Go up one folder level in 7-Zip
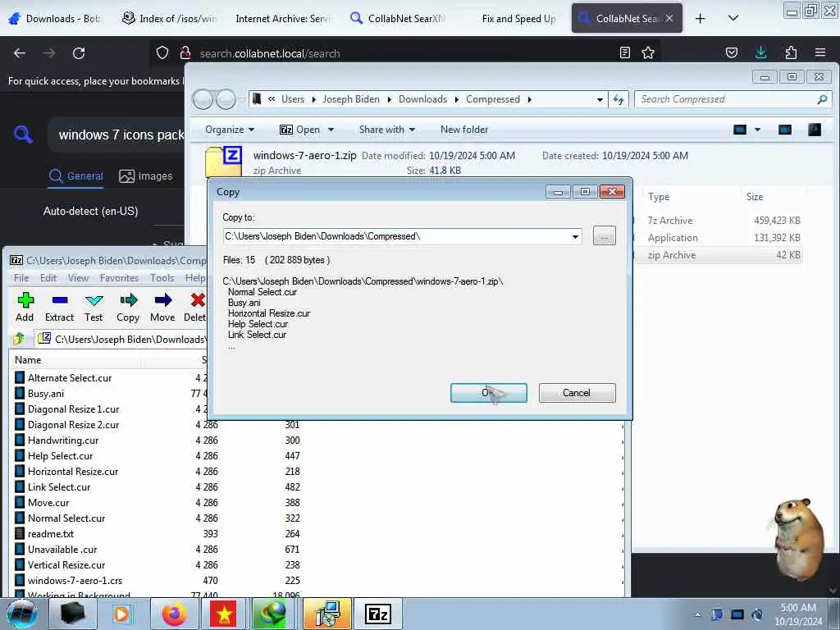Viewport: 840px width, 630px height. (20, 339)
